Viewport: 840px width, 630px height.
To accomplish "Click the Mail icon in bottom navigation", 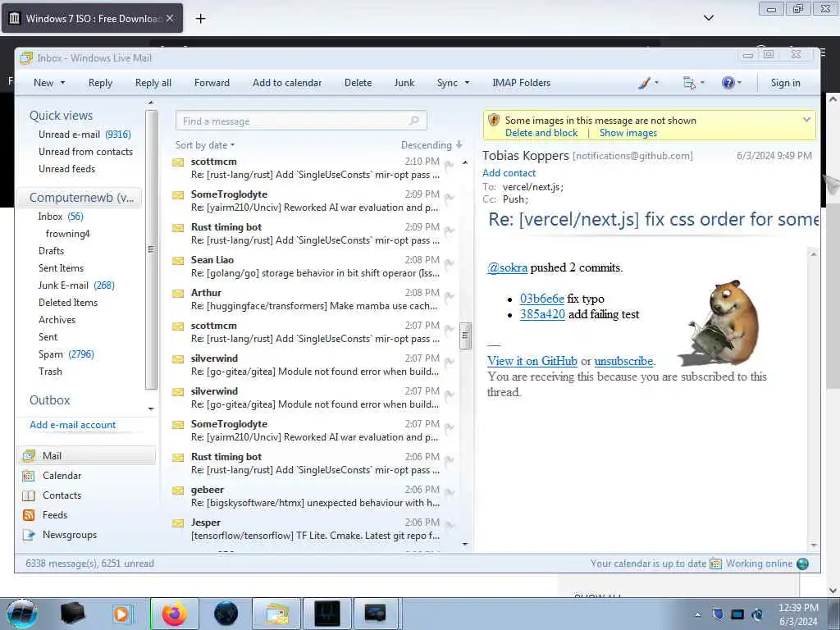I will [x=29, y=456].
